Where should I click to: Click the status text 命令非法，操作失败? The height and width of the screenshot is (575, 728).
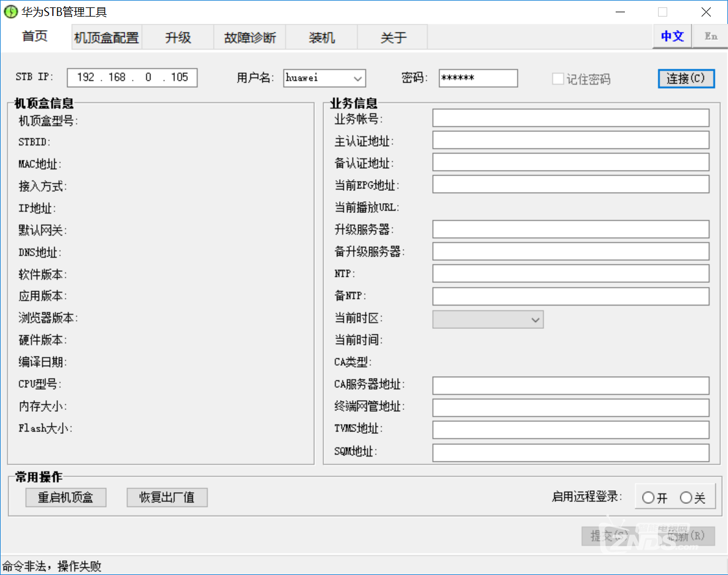tap(52, 566)
